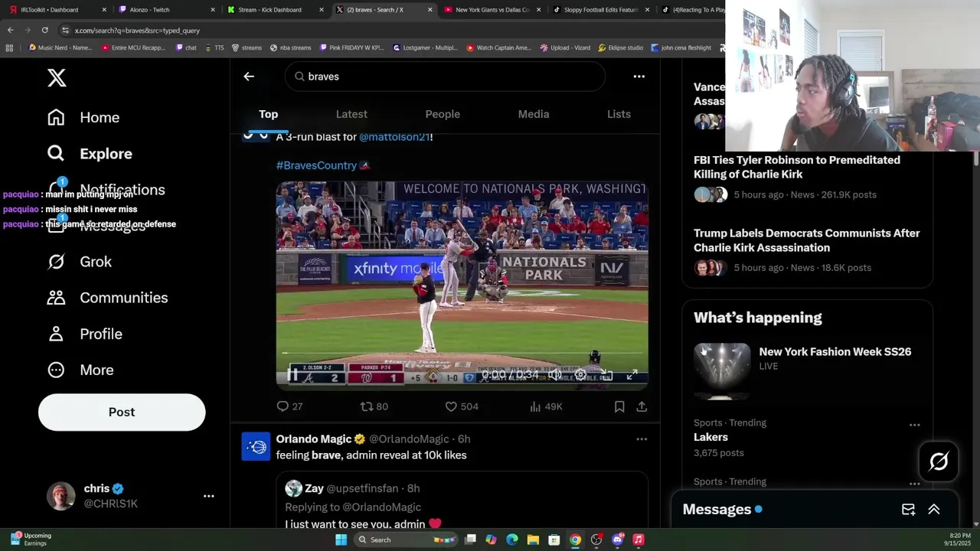Switch to IRLToolkit Dashboard tab
This screenshot has width=980, height=551.
57,10
